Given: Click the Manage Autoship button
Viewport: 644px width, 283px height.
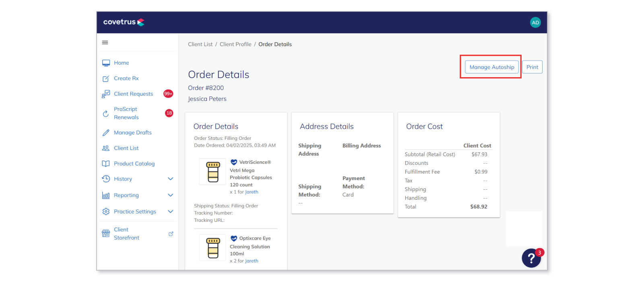Looking at the screenshot, I should click(491, 67).
